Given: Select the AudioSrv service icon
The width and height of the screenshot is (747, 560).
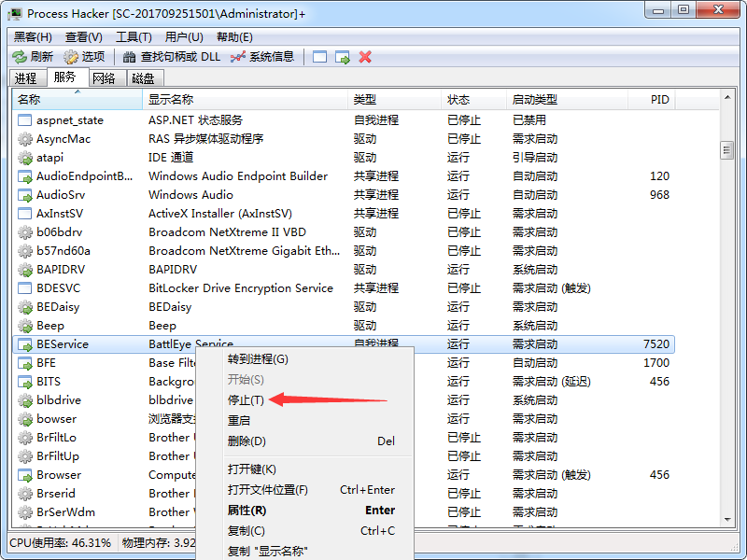Looking at the screenshot, I should point(25,195).
